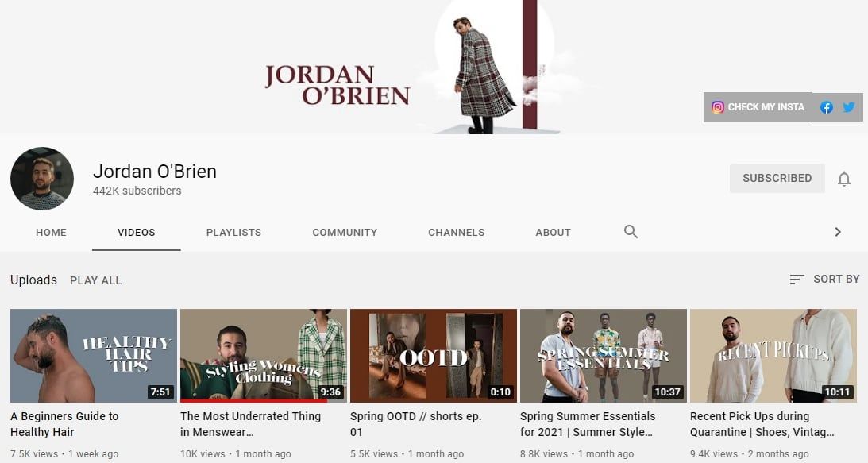The height and width of the screenshot is (463, 868).
Task: Open the Uploads section heading
Action: [34, 280]
